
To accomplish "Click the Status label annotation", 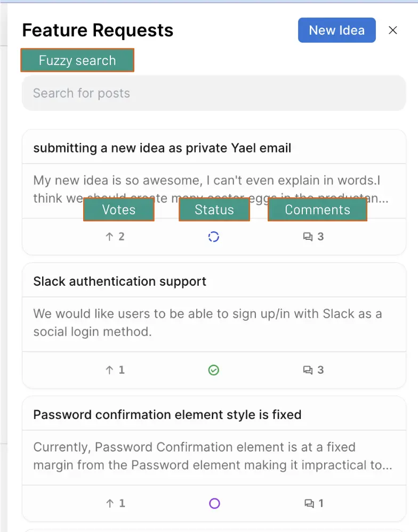I will [x=214, y=209].
